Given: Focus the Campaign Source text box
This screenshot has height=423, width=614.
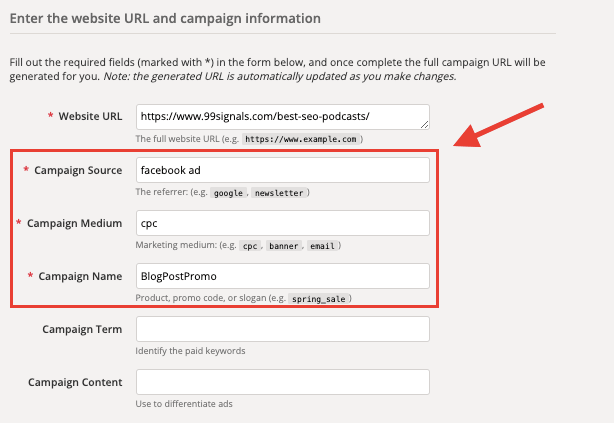Looking at the screenshot, I should [x=282, y=170].
